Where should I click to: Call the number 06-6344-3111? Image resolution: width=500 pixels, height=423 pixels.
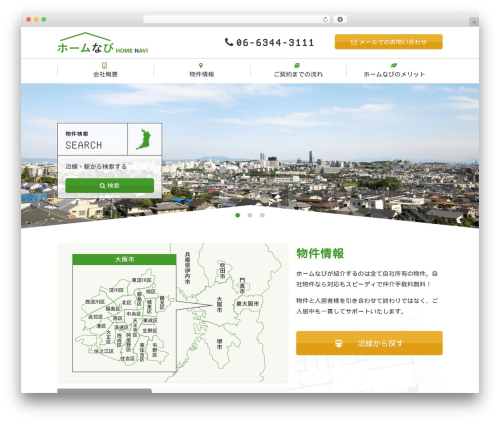(275, 42)
